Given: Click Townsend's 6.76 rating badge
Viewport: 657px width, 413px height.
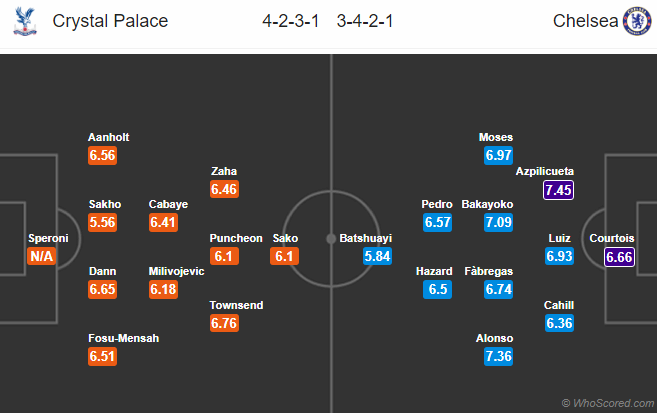Looking at the screenshot, I should coord(224,323).
